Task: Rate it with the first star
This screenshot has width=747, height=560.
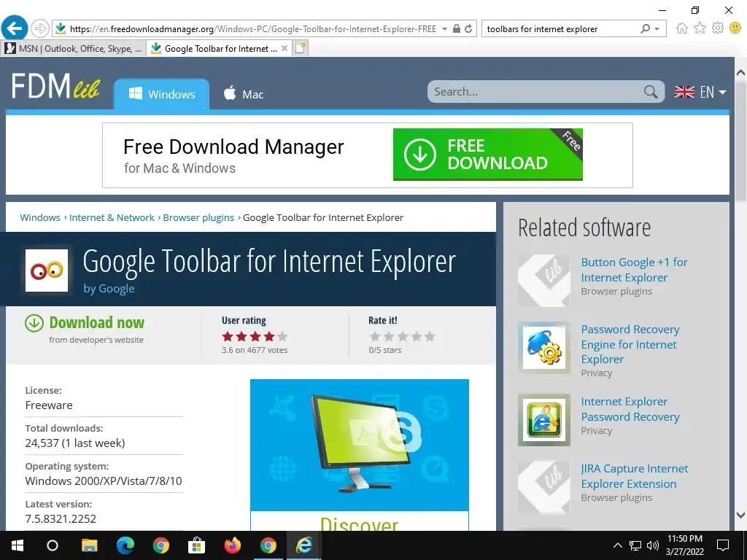Action: tap(374, 337)
